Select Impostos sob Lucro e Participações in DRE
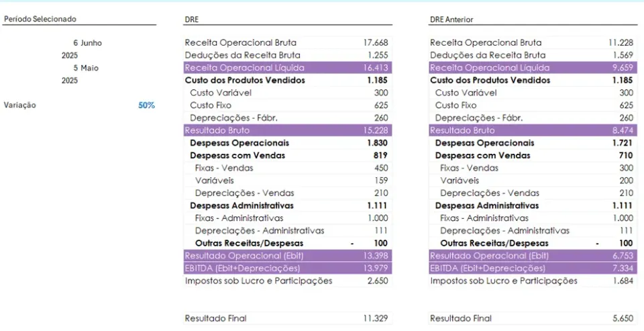The image size is (644, 331). pos(258,281)
